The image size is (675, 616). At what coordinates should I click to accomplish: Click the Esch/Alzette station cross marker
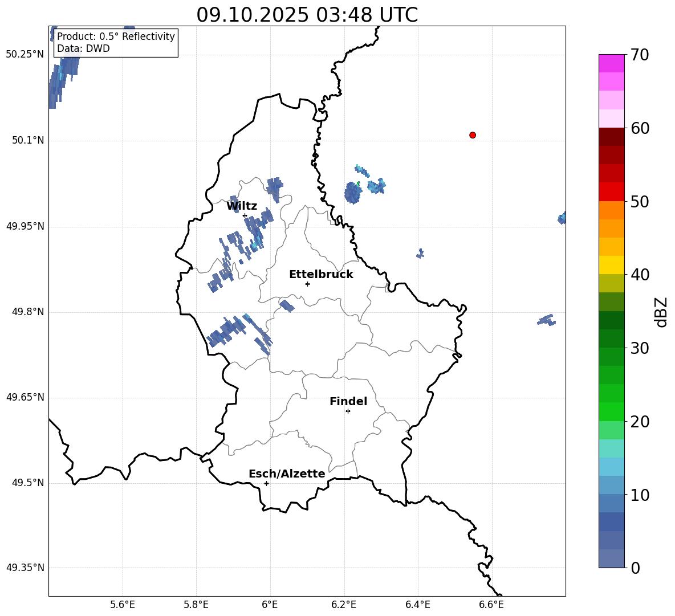click(266, 483)
